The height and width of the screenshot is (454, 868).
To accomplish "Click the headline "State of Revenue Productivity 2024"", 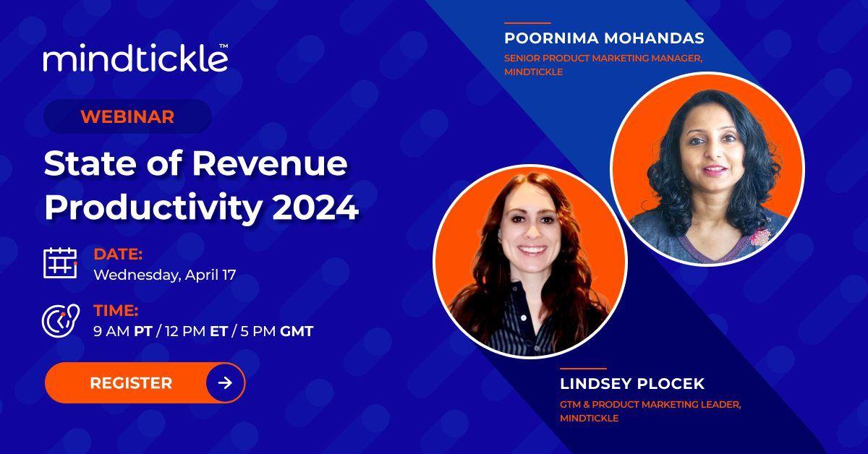I will point(201,187).
